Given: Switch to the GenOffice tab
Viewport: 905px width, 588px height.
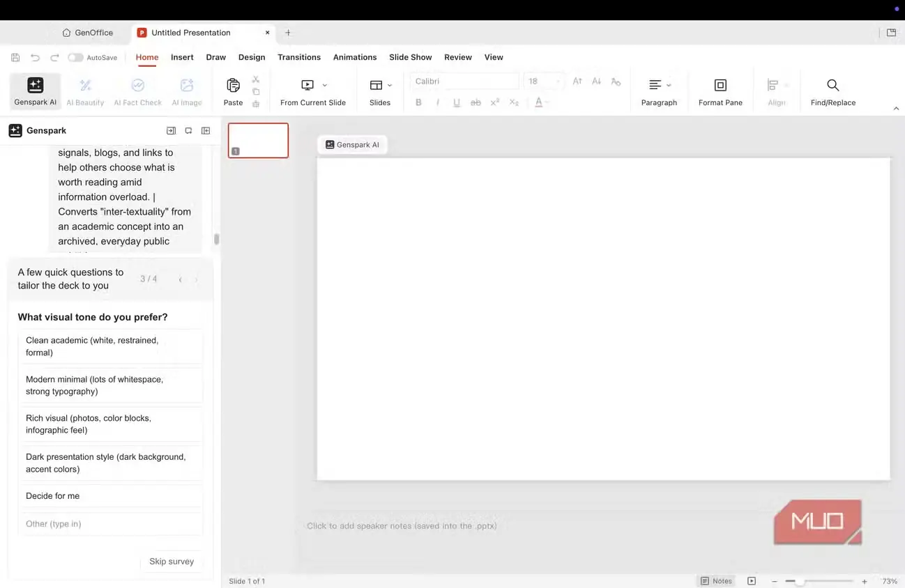Looking at the screenshot, I should 87,33.
